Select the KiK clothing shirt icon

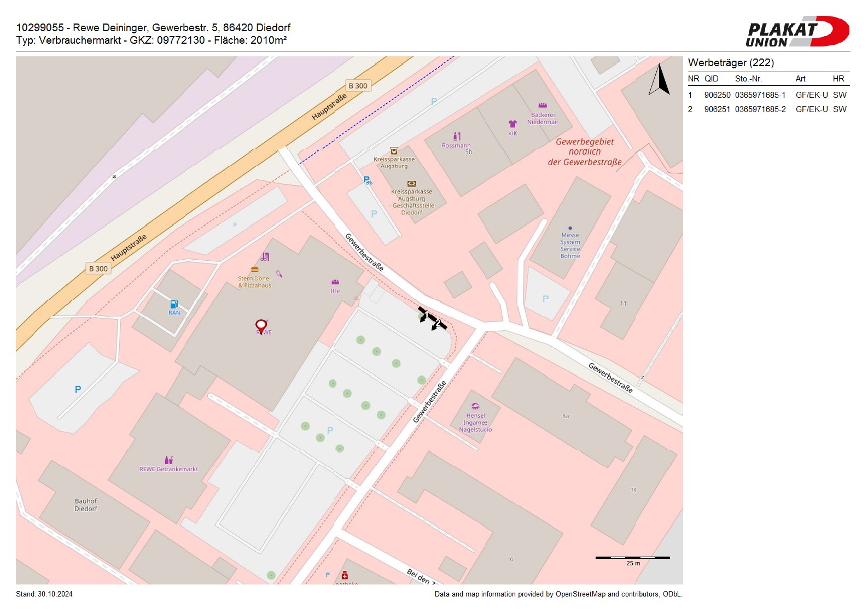coord(512,124)
